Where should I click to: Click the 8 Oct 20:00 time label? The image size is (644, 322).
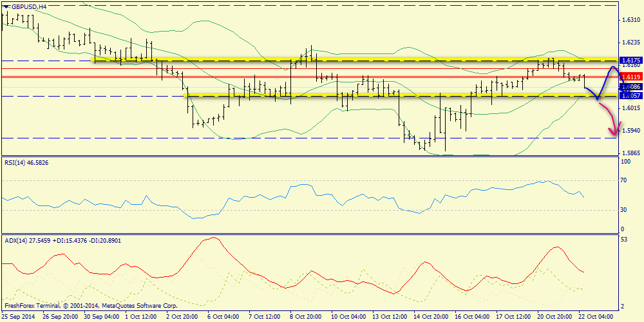(x=305, y=317)
